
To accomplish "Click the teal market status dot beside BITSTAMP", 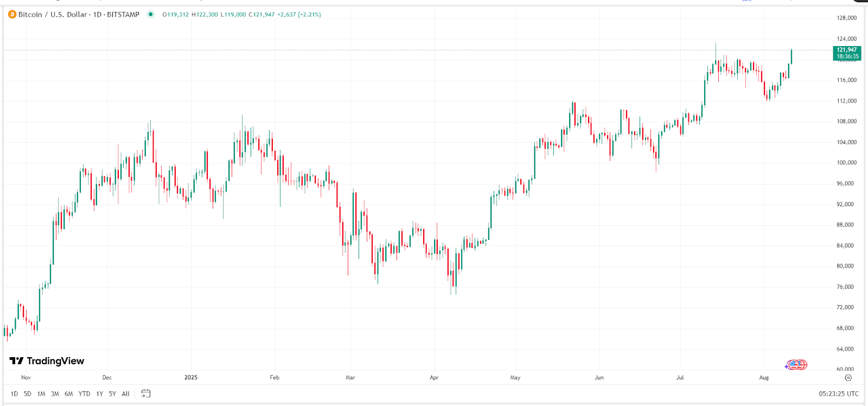I will pos(152,15).
